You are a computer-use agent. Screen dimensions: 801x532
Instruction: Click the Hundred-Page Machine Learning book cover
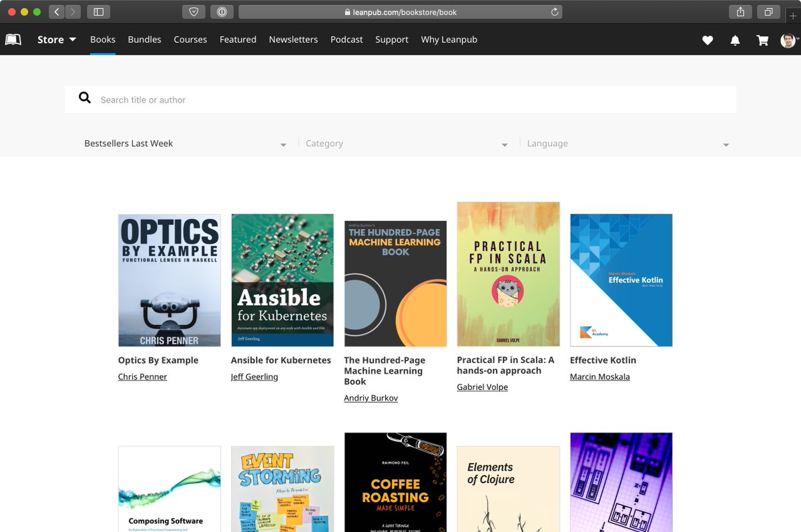tap(395, 284)
